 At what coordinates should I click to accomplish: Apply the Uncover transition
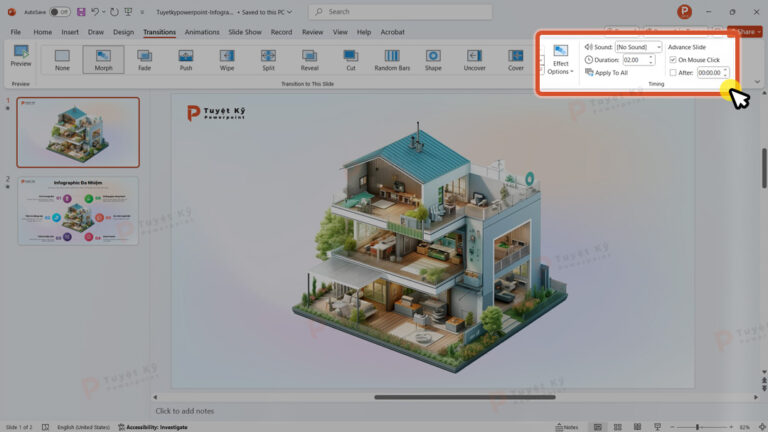[x=474, y=60]
